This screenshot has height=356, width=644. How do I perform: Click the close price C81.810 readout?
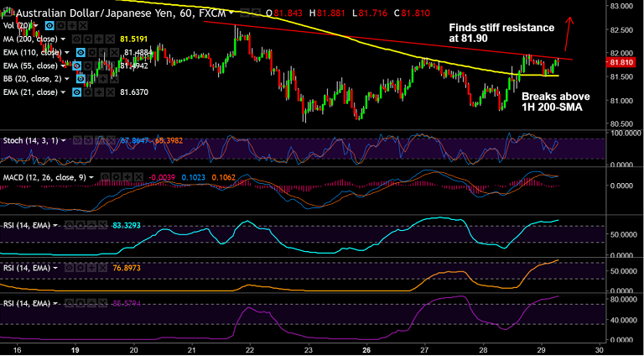[x=412, y=13]
